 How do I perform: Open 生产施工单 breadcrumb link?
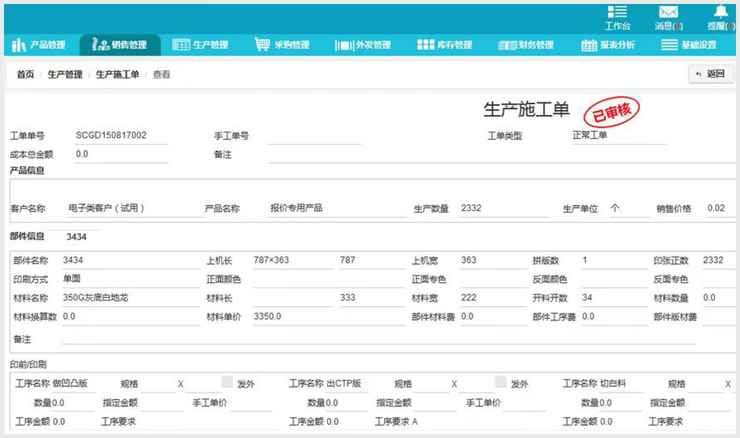click(117, 75)
